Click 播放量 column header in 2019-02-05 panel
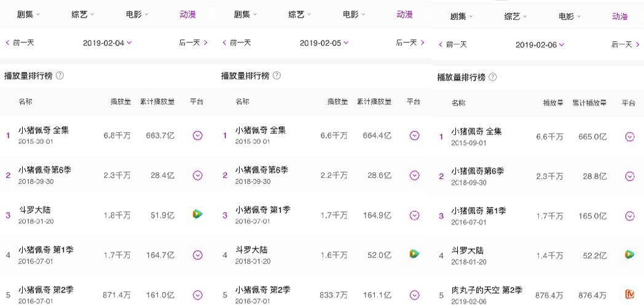644x308 pixels. tap(337, 101)
